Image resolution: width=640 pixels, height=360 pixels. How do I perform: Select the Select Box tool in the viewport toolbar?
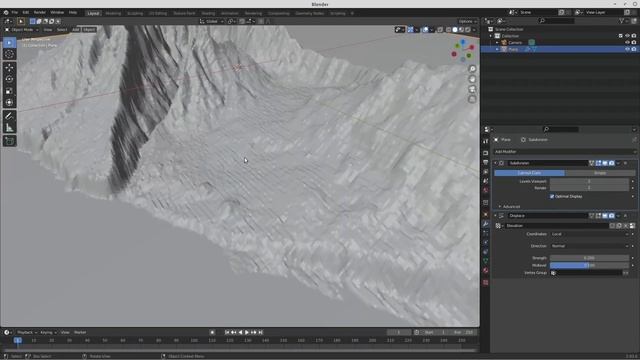point(9,43)
